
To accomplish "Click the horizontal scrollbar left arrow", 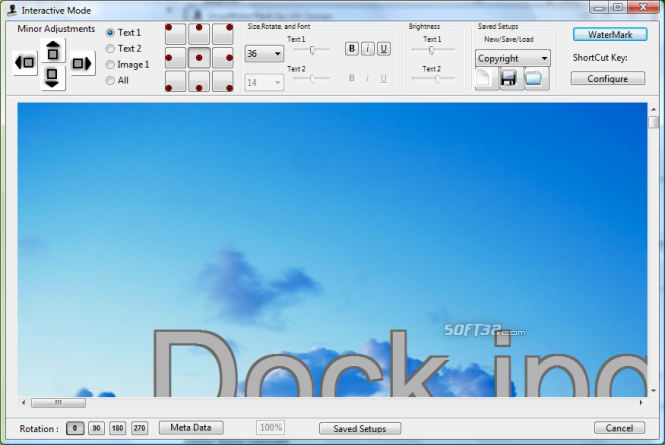I will pyautogui.click(x=23, y=403).
